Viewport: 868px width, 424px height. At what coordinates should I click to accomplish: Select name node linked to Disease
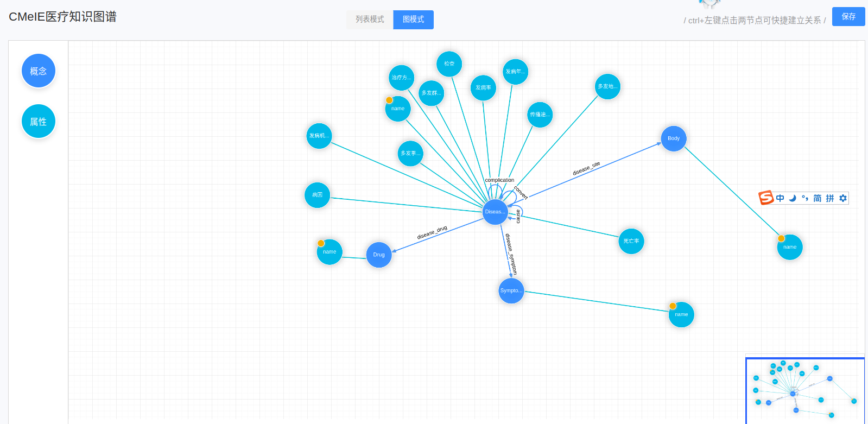click(x=398, y=109)
